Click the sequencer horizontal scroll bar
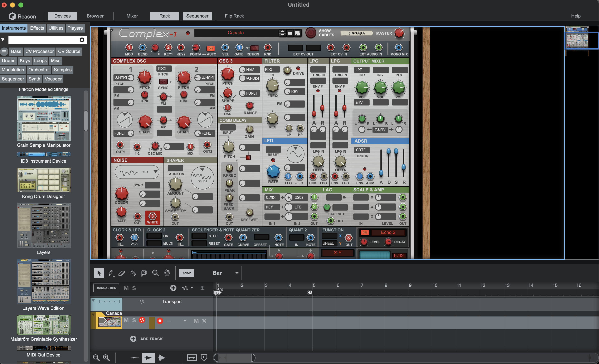This screenshot has width=599, height=364. tap(234, 358)
